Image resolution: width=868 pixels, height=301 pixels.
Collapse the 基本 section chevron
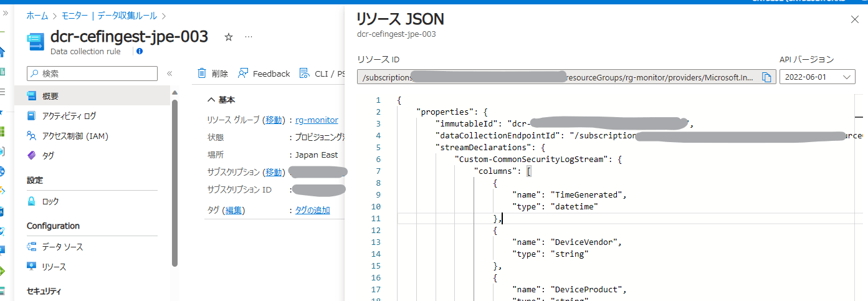(x=211, y=100)
